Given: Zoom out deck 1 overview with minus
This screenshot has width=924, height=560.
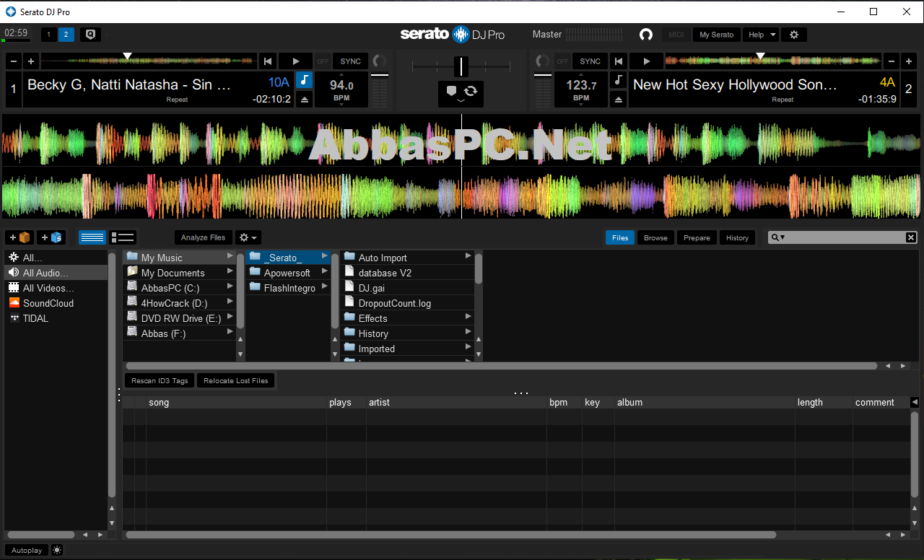Looking at the screenshot, I should click(12, 61).
